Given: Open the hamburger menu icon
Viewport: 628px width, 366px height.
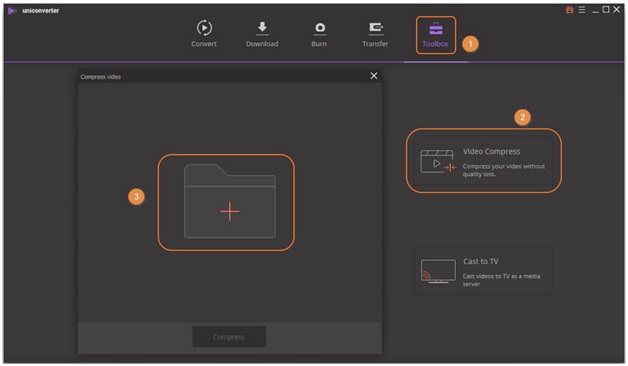Looking at the screenshot, I should 582,10.
